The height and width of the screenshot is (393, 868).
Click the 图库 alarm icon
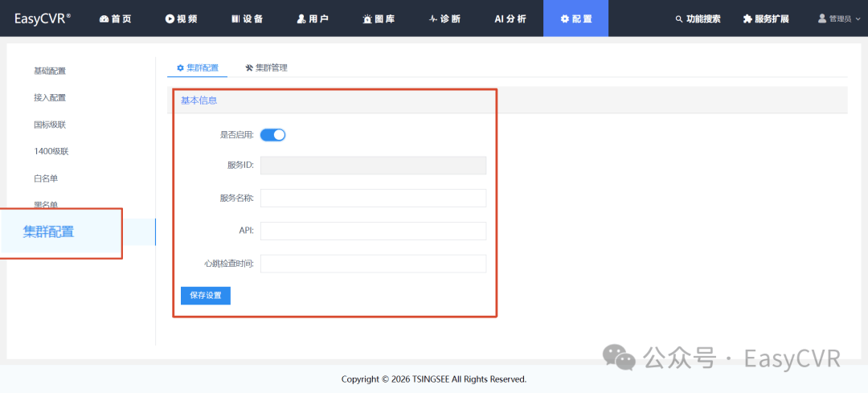(367, 18)
